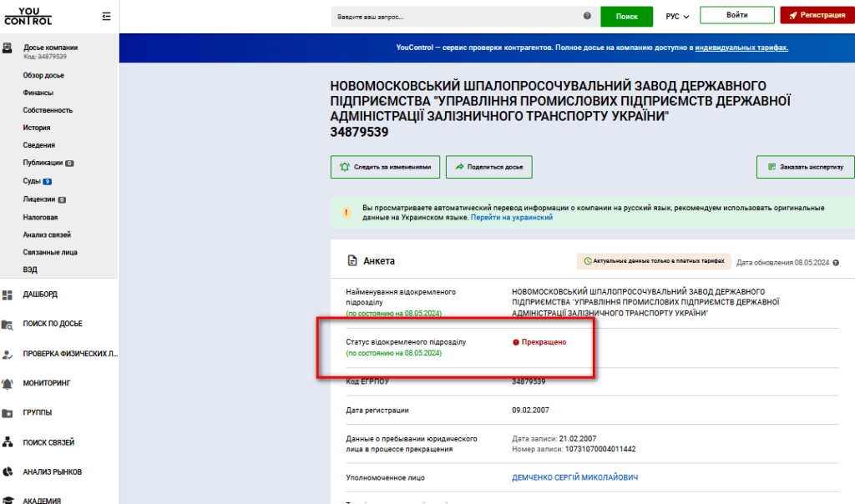The image size is (855, 504).
Task: Click the YouControl logo
Action: (x=28, y=17)
